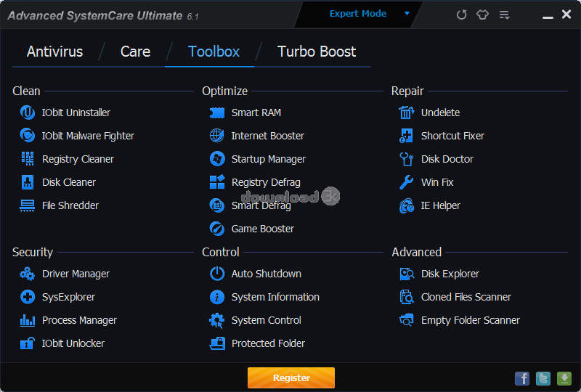Screen dimensions: 581x392
Task: Open the Protected Folder icon
Action: 217,343
